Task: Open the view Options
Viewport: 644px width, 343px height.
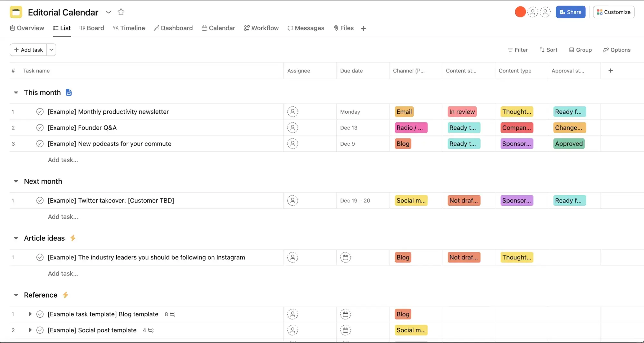Action: [x=617, y=50]
